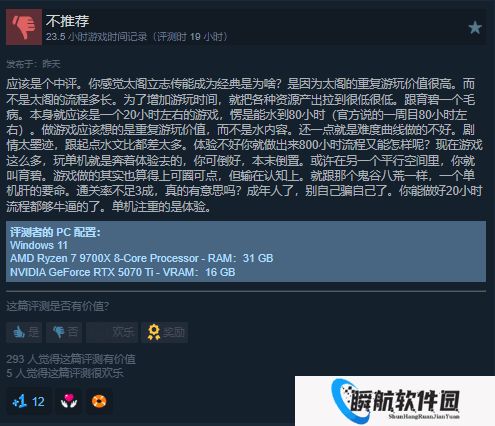Click the orange lifebuoy award icon

[x=99, y=401]
